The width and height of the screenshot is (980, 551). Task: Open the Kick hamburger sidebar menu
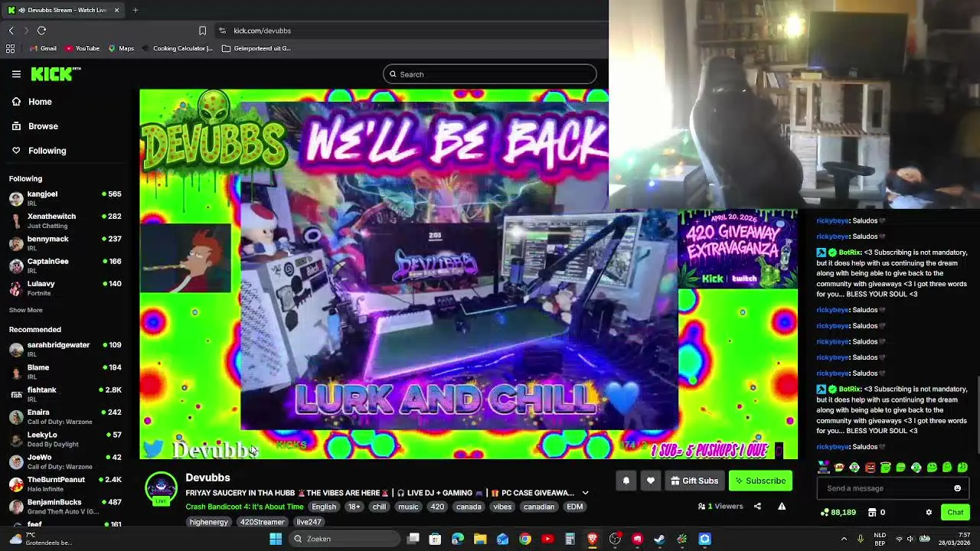click(16, 74)
